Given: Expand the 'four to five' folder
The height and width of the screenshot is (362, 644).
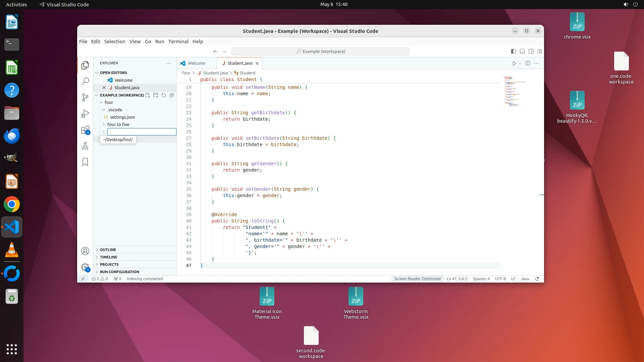Looking at the screenshot, I should coord(118,124).
